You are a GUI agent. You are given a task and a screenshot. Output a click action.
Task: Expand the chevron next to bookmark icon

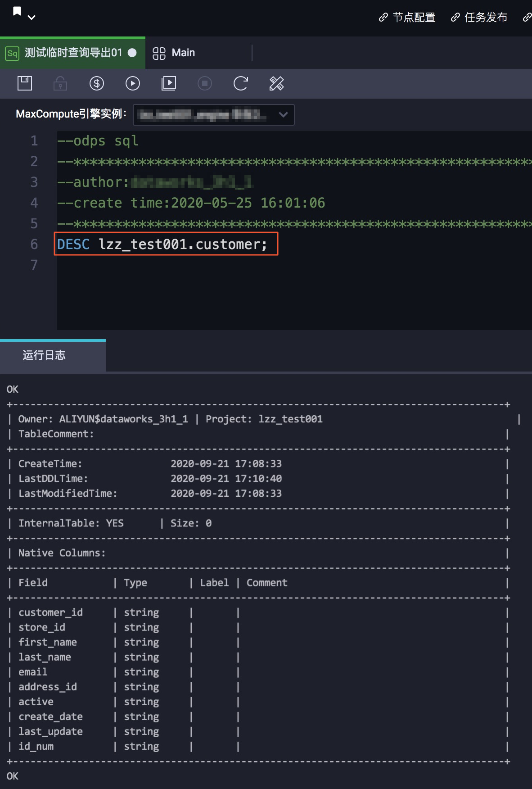(32, 18)
